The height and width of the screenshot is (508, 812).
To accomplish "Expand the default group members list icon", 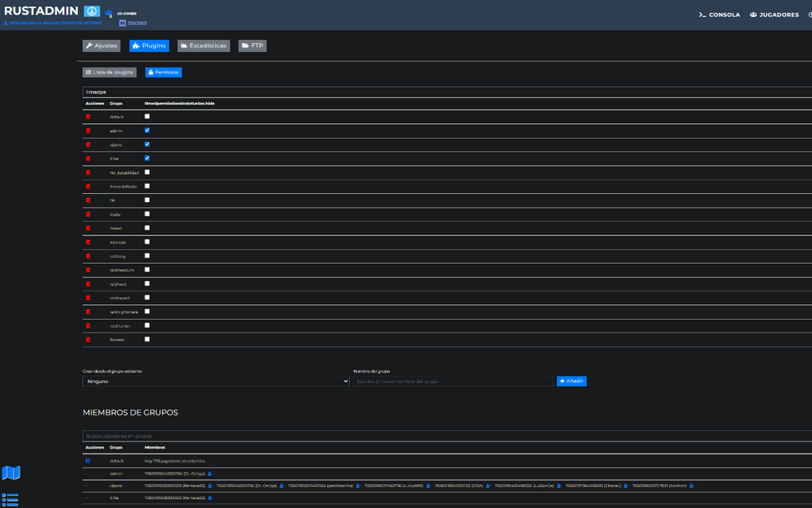I will 89,461.
